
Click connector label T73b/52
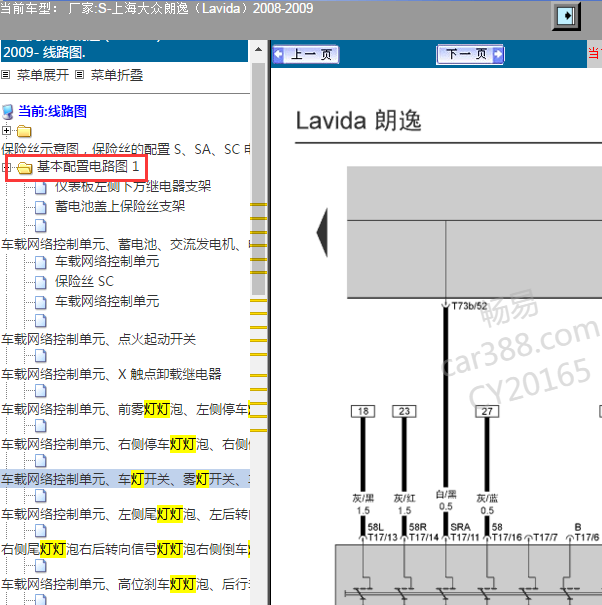tap(469, 306)
